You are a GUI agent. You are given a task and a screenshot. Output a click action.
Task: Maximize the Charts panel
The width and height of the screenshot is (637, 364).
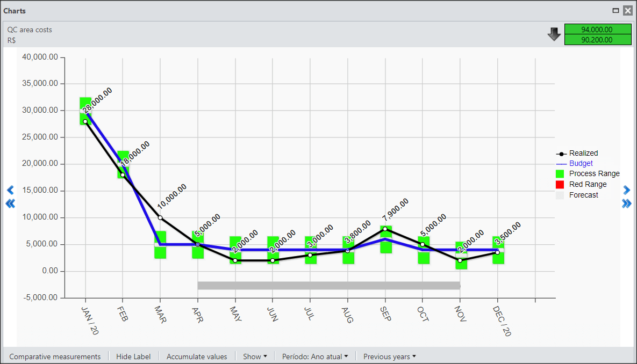616,11
